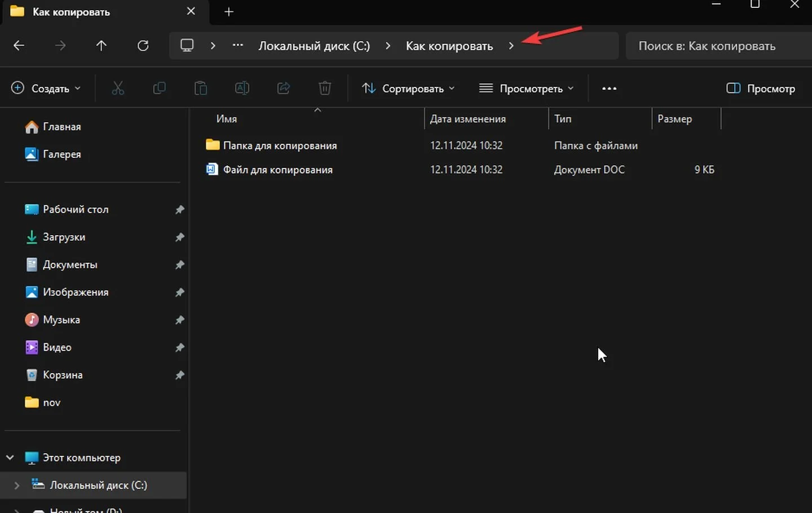Open the nov folder in sidebar
The width and height of the screenshot is (812, 513).
(x=51, y=403)
